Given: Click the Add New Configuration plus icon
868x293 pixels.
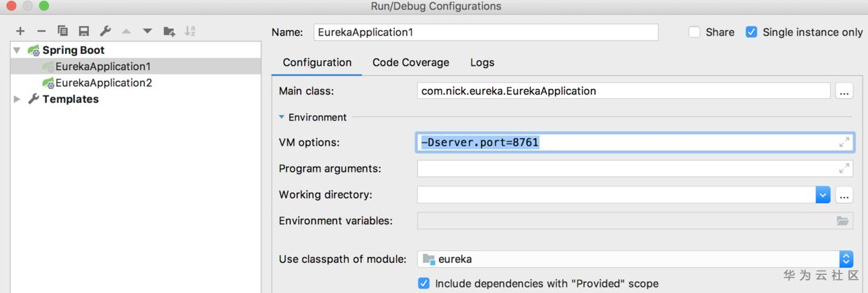Looking at the screenshot, I should [x=20, y=31].
